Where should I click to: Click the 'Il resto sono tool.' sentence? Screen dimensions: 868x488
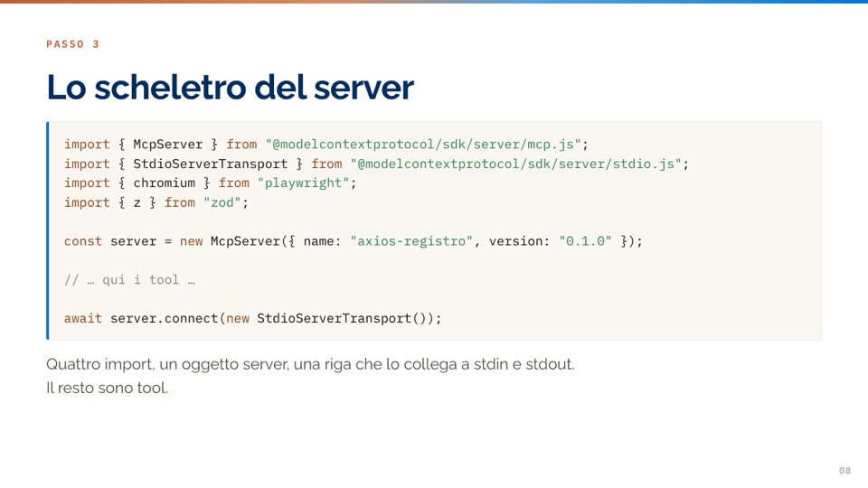pyautogui.click(x=108, y=388)
